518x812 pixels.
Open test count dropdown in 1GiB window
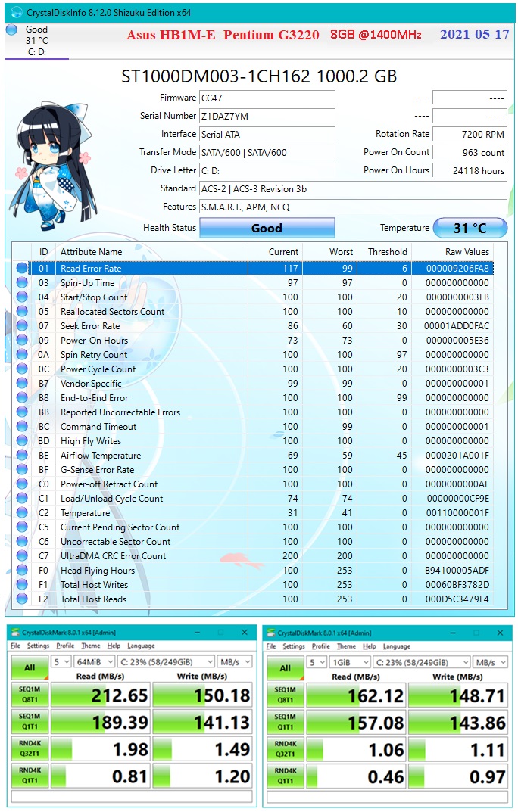click(317, 662)
